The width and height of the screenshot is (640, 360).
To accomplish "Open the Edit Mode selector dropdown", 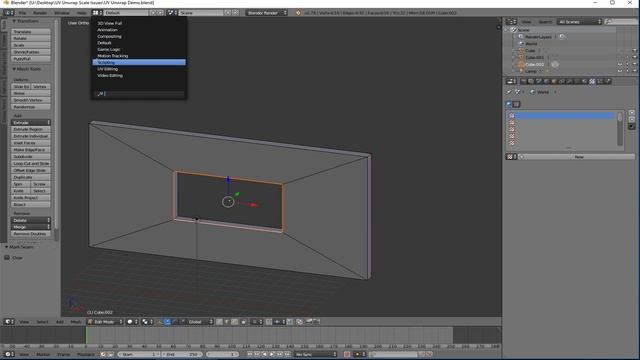I will (x=104, y=322).
